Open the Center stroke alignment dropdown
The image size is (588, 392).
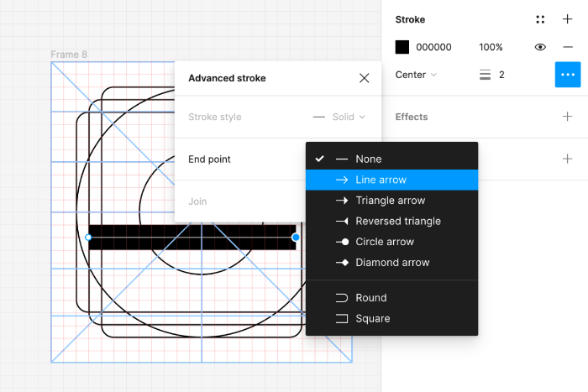[416, 75]
